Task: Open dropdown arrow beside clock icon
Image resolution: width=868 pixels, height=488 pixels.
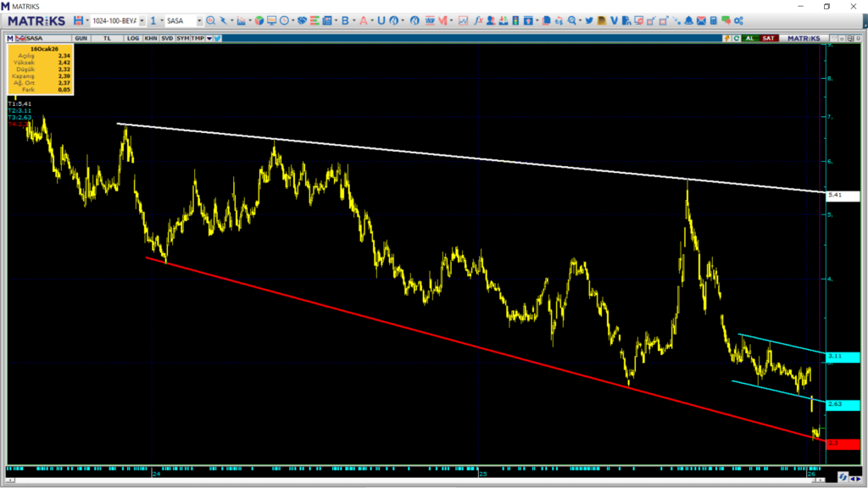Action: (292, 20)
